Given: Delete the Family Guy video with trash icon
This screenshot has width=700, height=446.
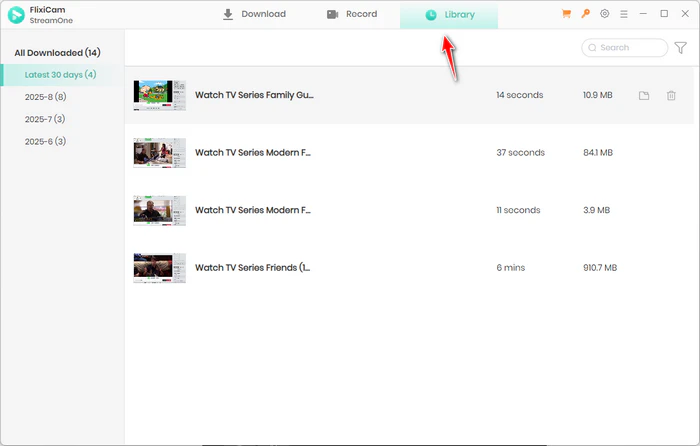Looking at the screenshot, I should click(x=671, y=96).
